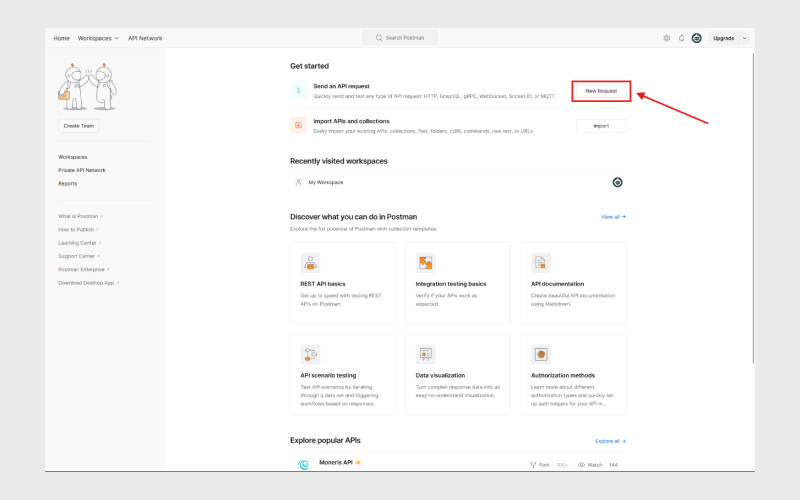Viewport: 800px width, 500px height.
Task: Click the API documentation template icon
Action: (540, 263)
